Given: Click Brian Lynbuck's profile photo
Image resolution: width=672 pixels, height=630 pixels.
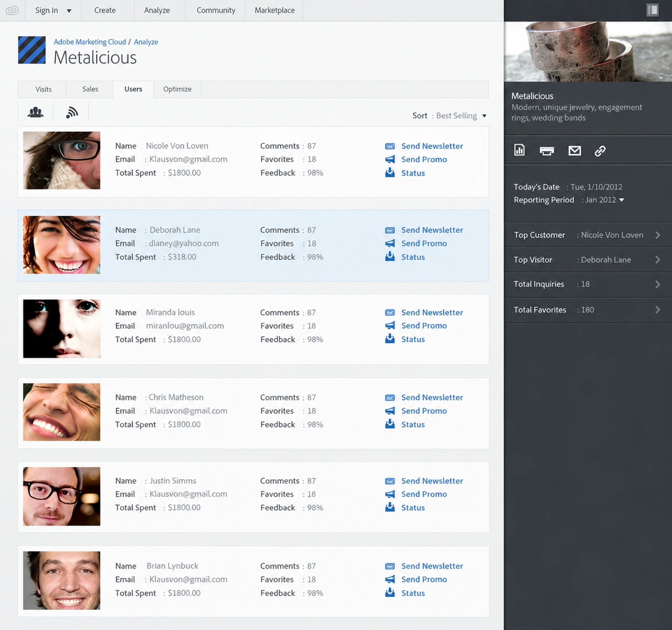Looking at the screenshot, I should pyautogui.click(x=62, y=580).
